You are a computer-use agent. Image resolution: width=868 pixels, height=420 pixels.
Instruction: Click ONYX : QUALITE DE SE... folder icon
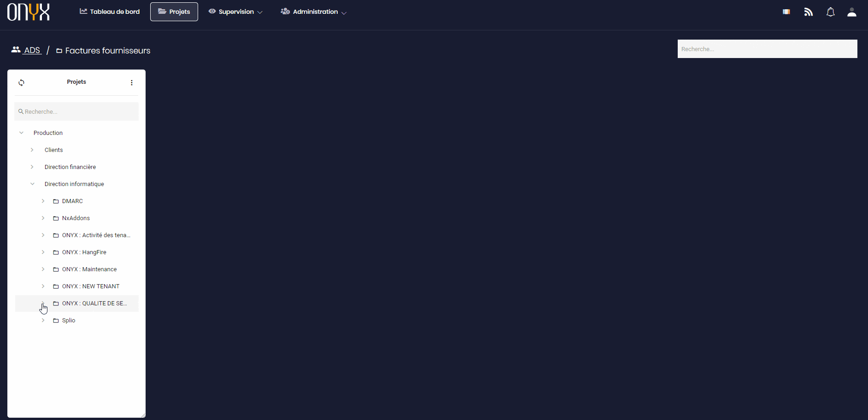(56, 303)
